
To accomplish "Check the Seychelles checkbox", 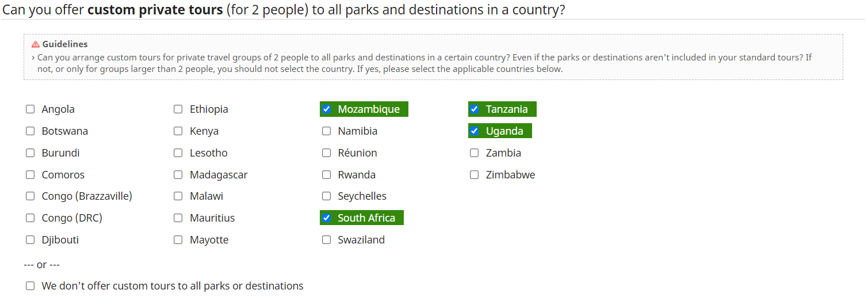I will (x=327, y=196).
